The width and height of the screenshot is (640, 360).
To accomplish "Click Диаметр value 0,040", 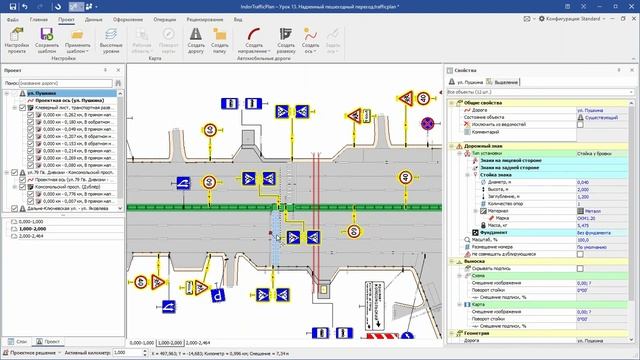I will 583,182.
